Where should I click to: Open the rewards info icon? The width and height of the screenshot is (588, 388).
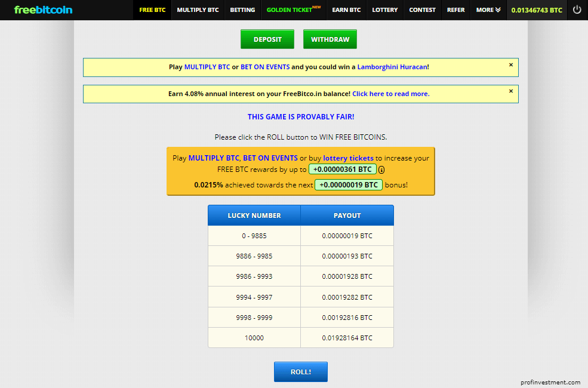coord(381,170)
